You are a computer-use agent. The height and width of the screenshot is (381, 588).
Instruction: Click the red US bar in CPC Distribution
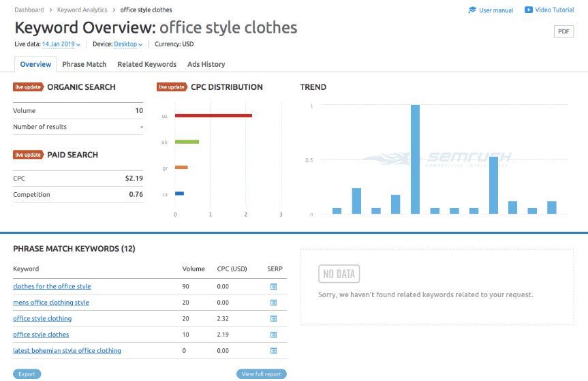coord(213,116)
